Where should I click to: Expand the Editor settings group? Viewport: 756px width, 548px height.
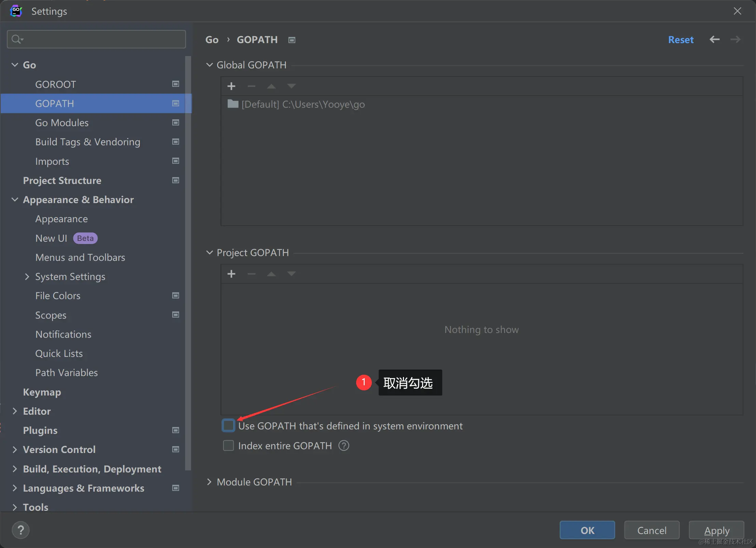point(15,411)
